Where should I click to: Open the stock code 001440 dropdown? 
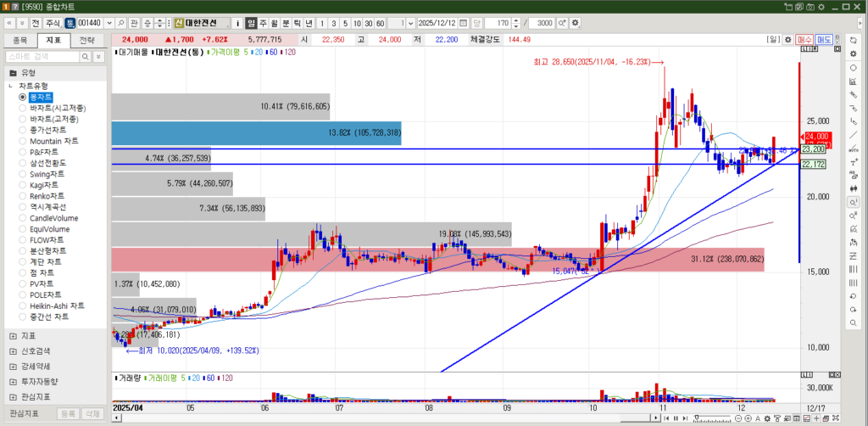point(108,23)
